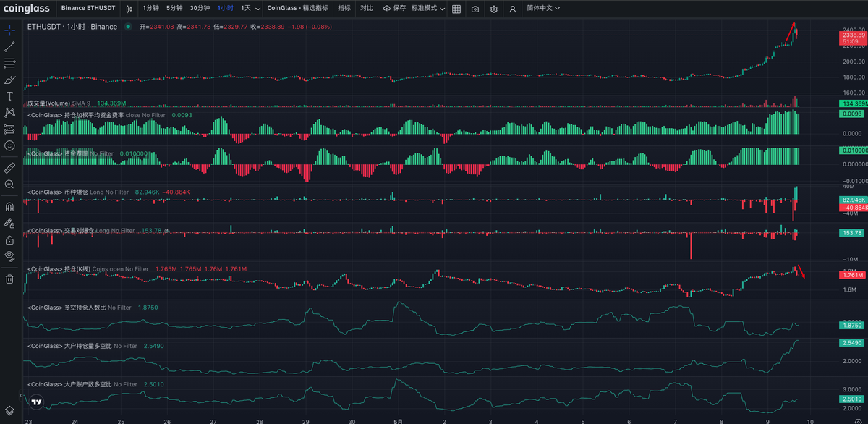The width and height of the screenshot is (868, 424).
Task: Click the 保存 save button
Action: click(x=395, y=8)
